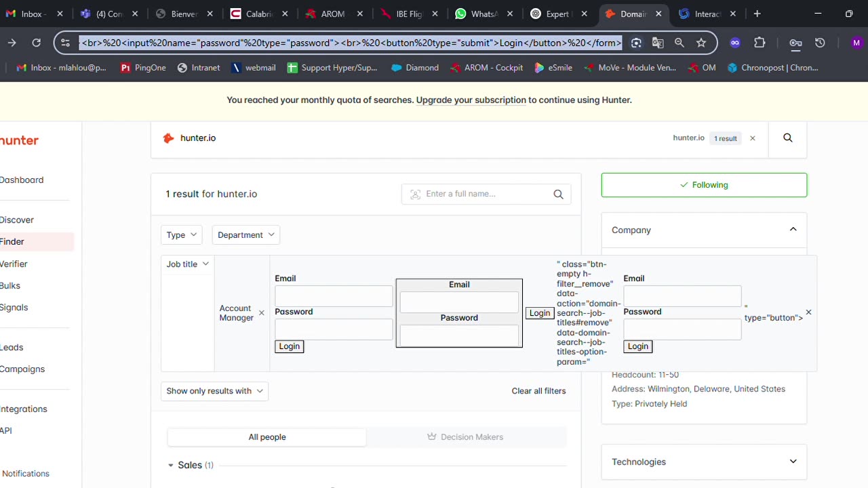The height and width of the screenshot is (488, 868).
Task: Open the Type filter dropdown
Action: (x=181, y=235)
